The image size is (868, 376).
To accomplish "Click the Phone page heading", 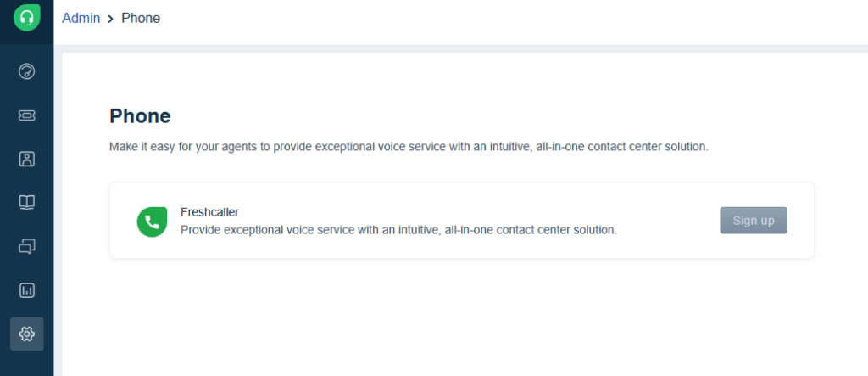I will point(140,116).
